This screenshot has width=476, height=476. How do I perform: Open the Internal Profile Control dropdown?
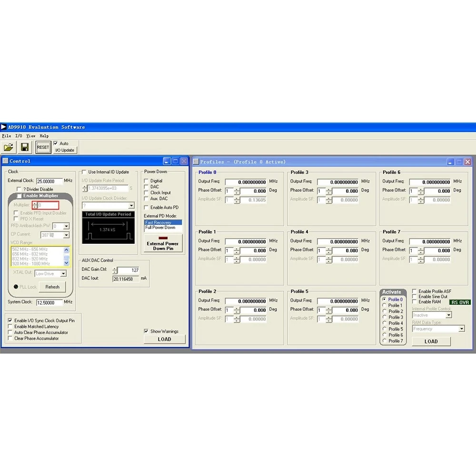448,315
